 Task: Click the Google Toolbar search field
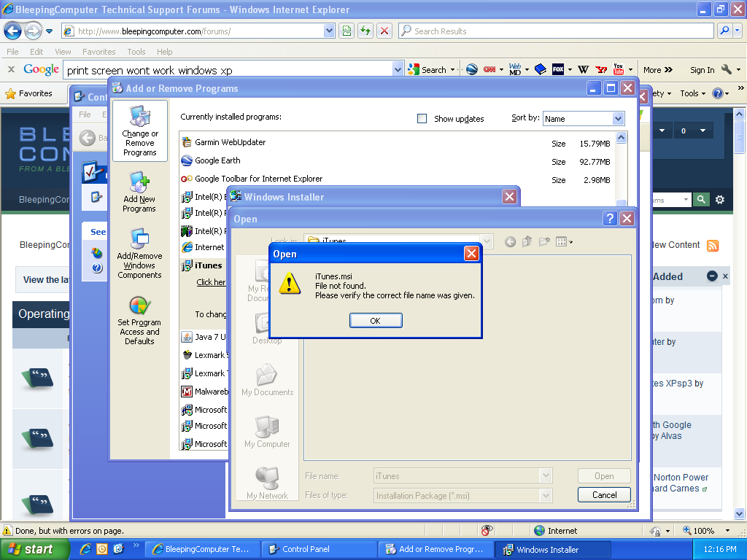pos(228,70)
